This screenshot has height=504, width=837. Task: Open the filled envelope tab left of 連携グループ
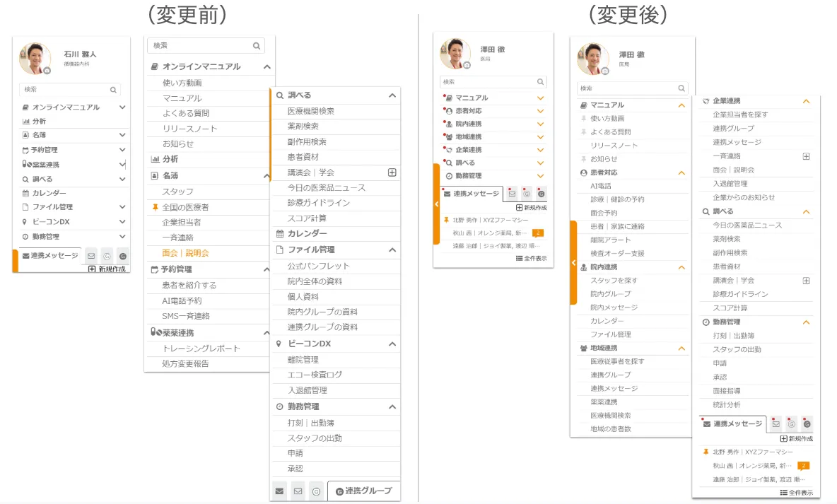tap(280, 491)
